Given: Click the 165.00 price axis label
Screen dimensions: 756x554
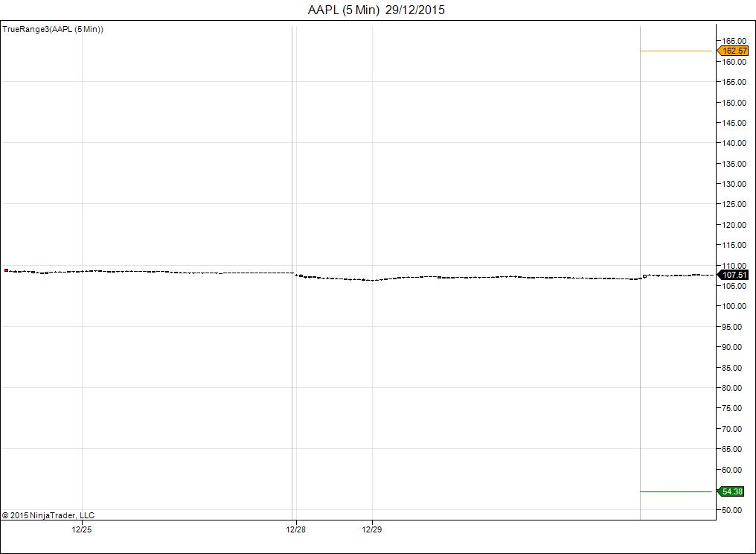Looking at the screenshot, I should click(734, 41).
